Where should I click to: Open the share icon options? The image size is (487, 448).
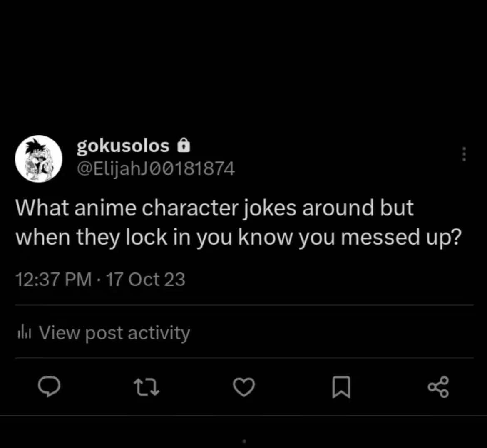438,387
